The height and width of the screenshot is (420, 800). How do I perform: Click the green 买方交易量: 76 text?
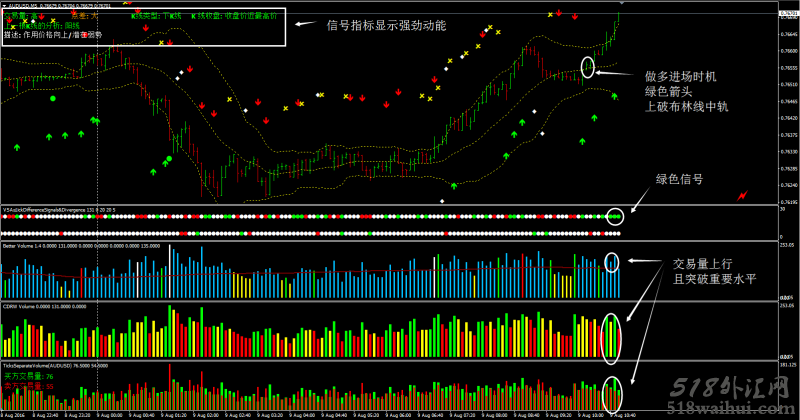(x=29, y=376)
